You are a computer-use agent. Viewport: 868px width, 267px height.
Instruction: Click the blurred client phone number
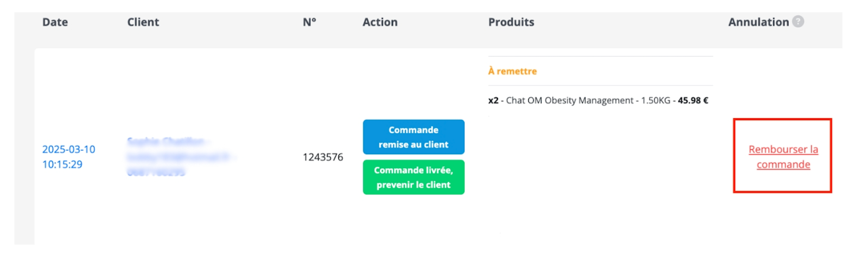[x=156, y=172]
